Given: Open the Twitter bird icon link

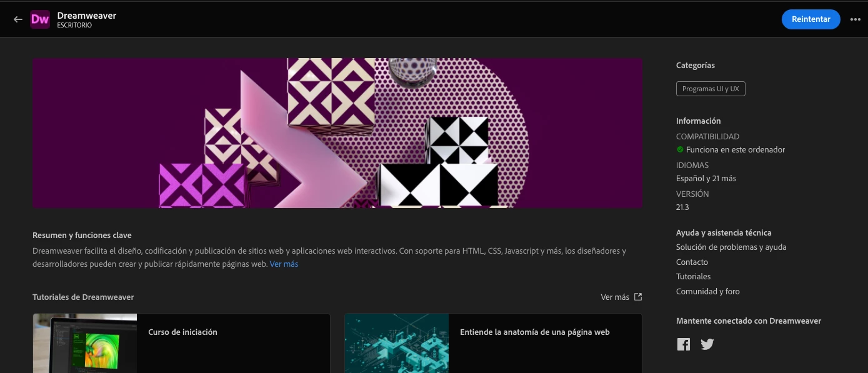Looking at the screenshot, I should coord(707,344).
